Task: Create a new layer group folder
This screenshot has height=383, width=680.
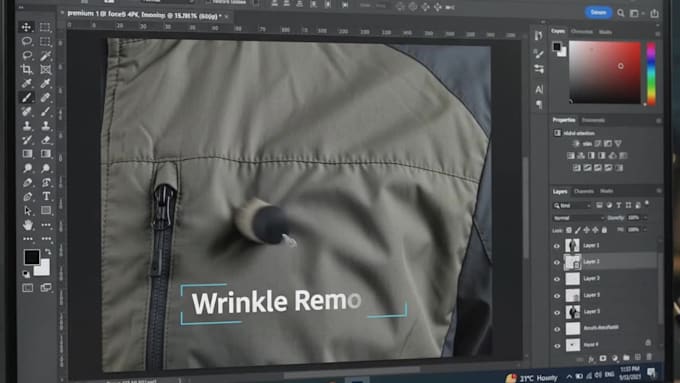Action: (626, 357)
